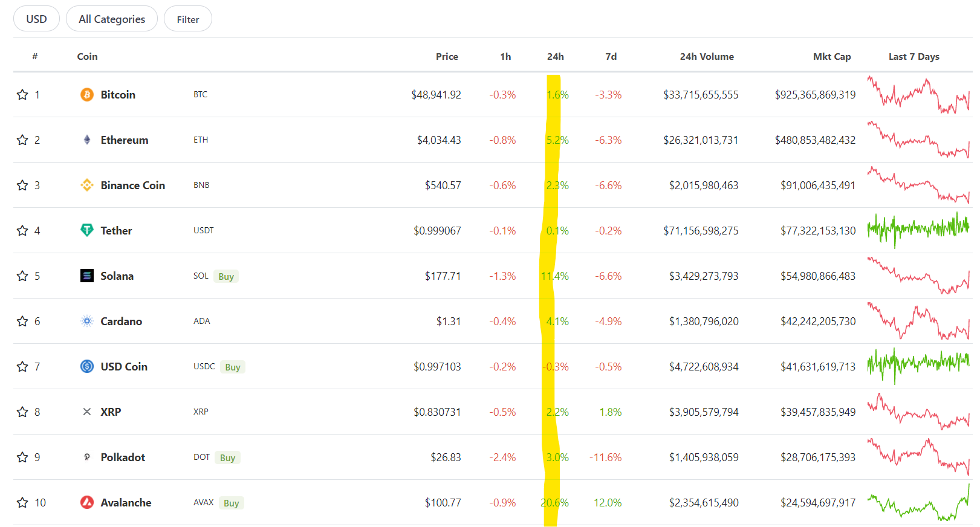
Task: Click the Binance Coin logo icon
Action: coord(87,185)
